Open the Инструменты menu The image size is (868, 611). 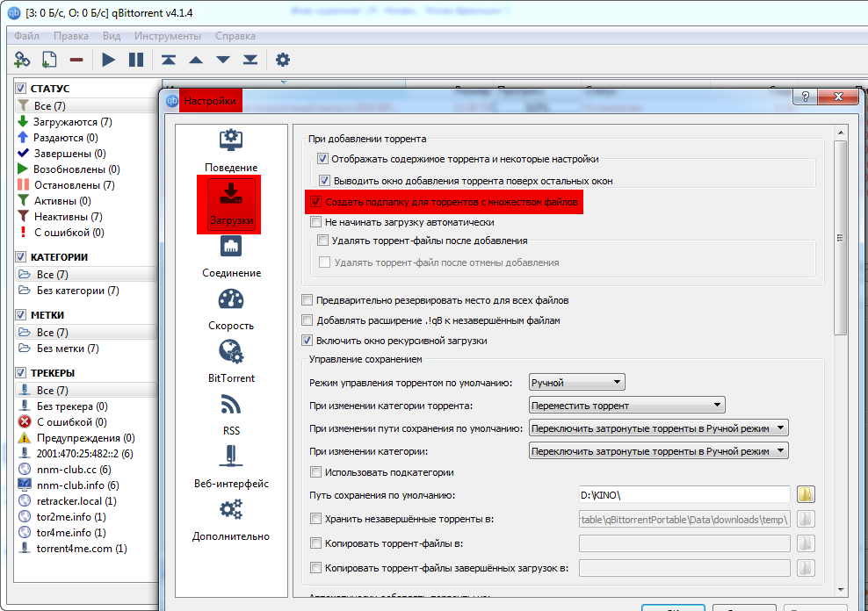click(x=168, y=36)
